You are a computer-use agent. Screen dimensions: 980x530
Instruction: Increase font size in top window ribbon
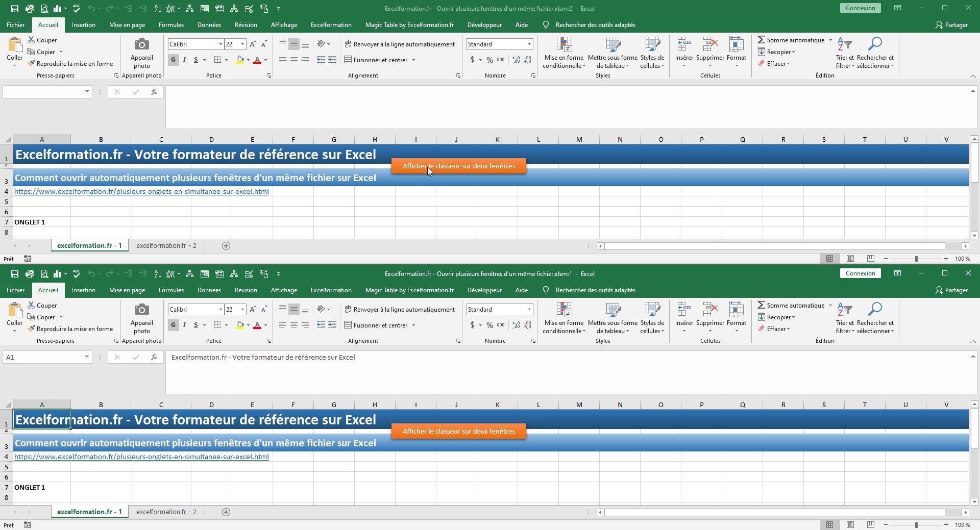coord(253,44)
